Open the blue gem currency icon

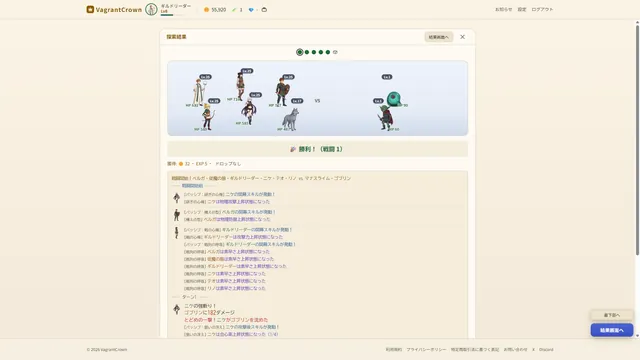pyautogui.click(x=251, y=10)
